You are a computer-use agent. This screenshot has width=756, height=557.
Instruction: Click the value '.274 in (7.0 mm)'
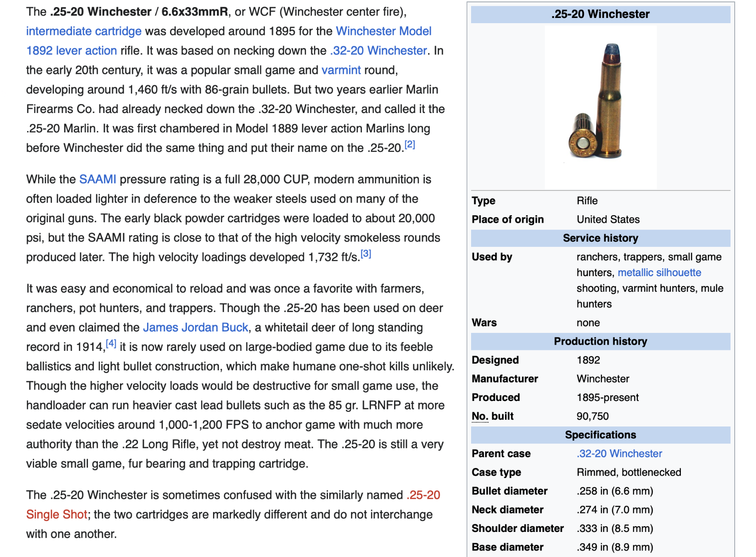pos(615,510)
